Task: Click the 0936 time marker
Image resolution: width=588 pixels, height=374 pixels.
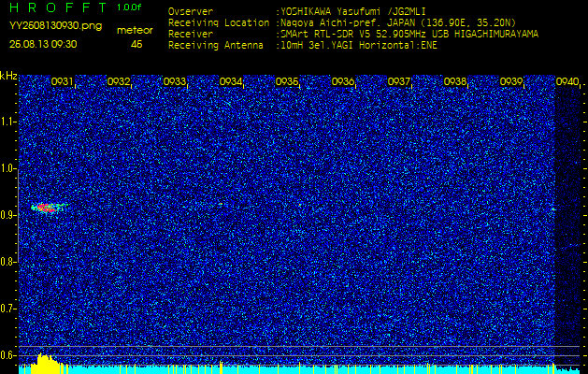Action: pos(343,81)
